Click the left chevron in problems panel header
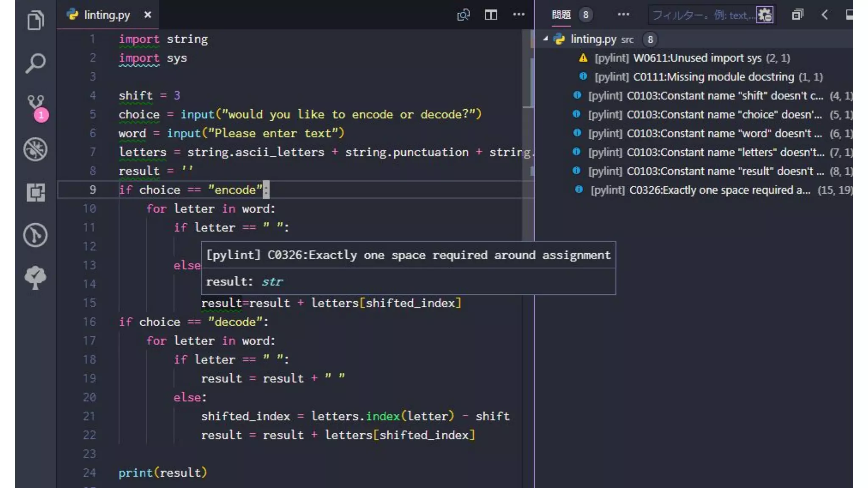 coord(824,15)
